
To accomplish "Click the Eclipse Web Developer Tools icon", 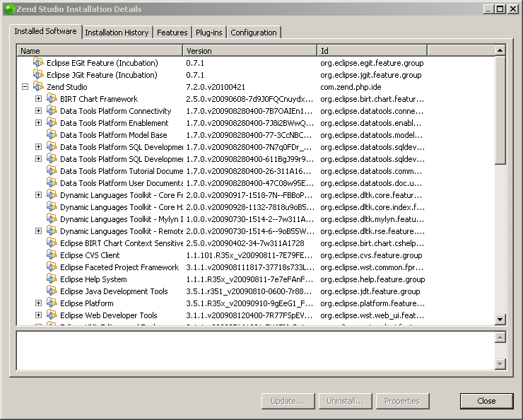I will pyautogui.click(x=52, y=315).
